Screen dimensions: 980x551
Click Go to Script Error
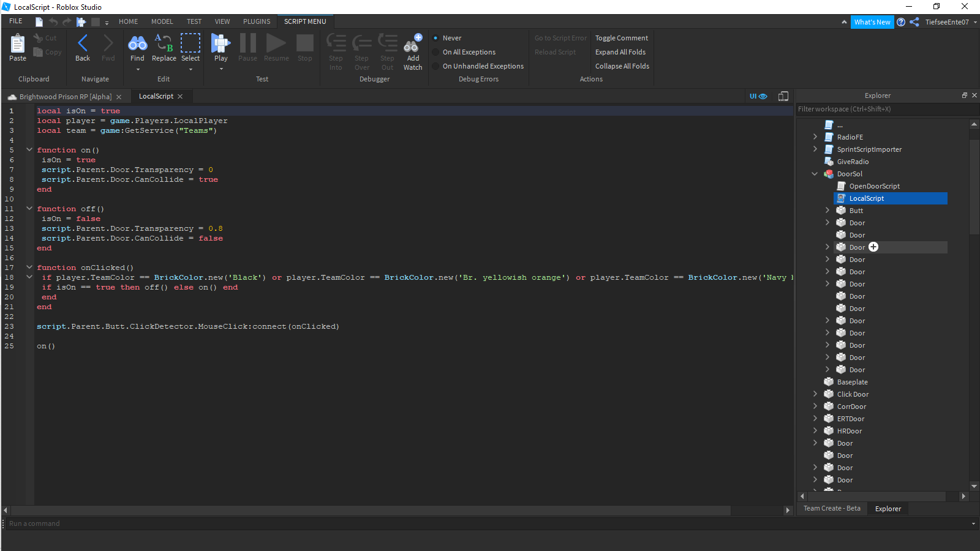point(560,38)
